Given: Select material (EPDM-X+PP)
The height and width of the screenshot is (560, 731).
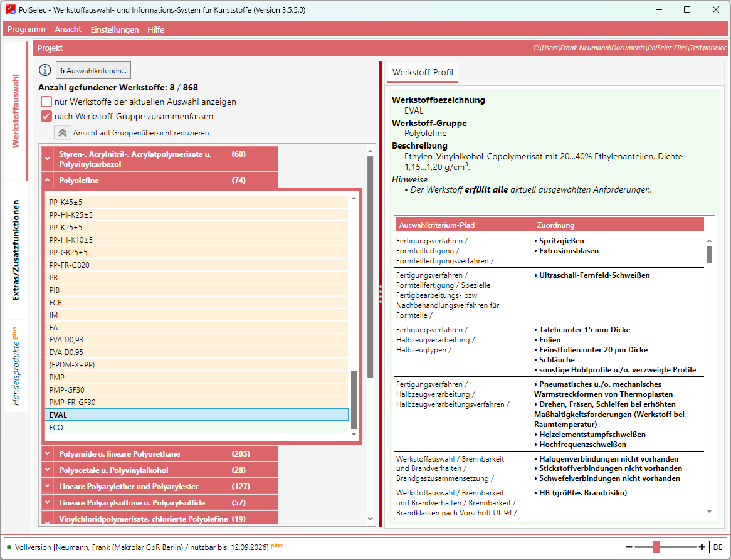Looking at the screenshot, I should click(x=197, y=364).
